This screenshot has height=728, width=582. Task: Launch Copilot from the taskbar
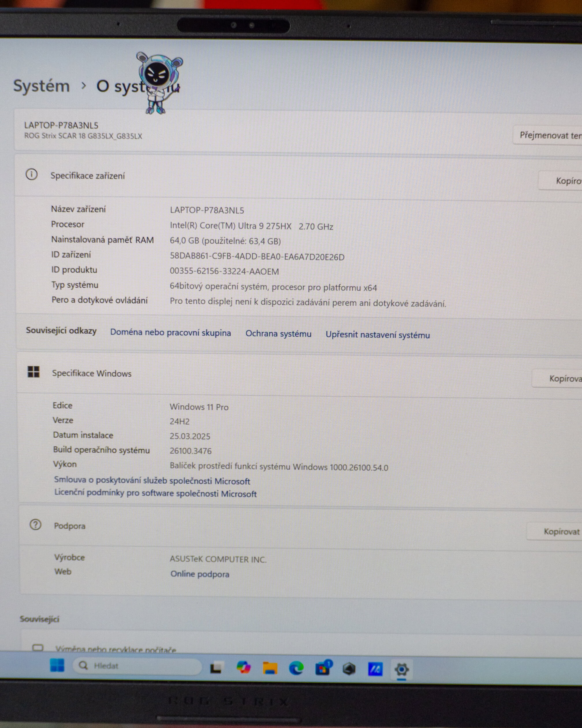243,667
